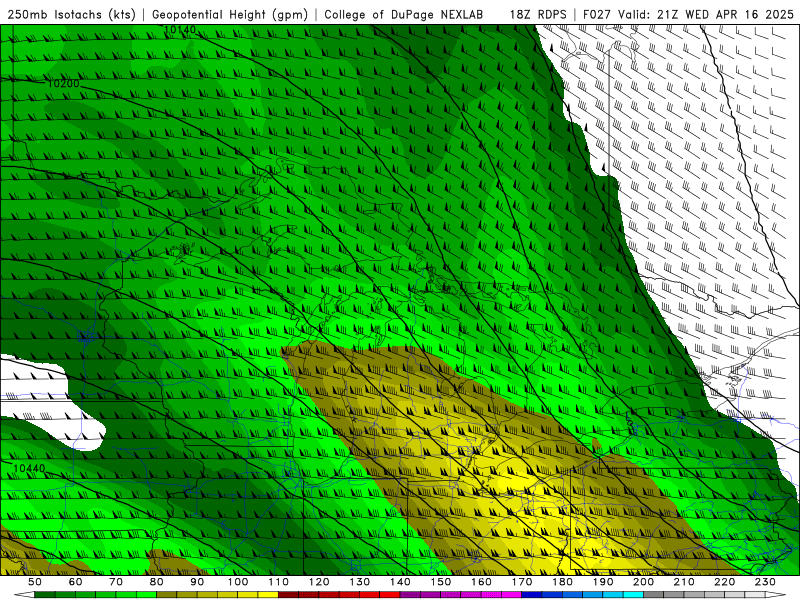800x600 pixels.
Task: Click the 80 tick label on color bar
Action: [x=156, y=582]
